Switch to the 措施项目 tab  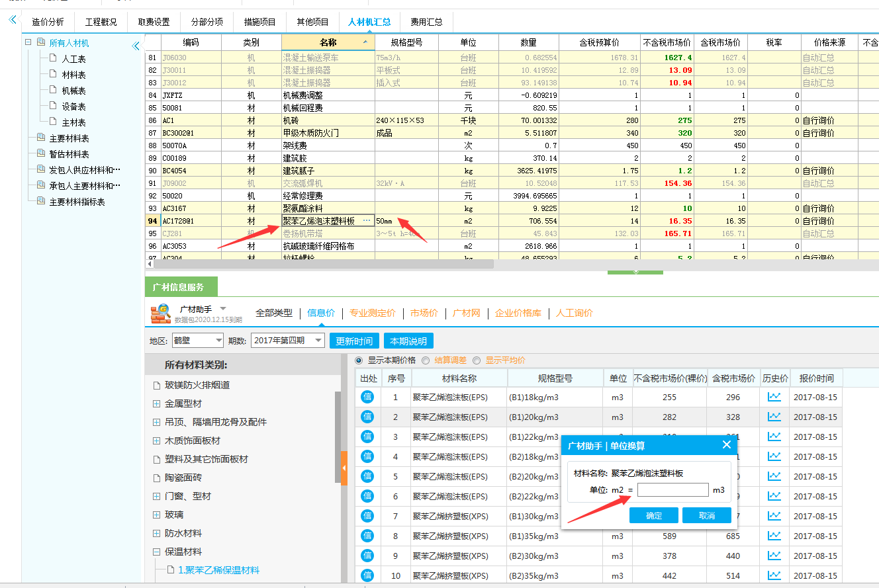pos(259,22)
